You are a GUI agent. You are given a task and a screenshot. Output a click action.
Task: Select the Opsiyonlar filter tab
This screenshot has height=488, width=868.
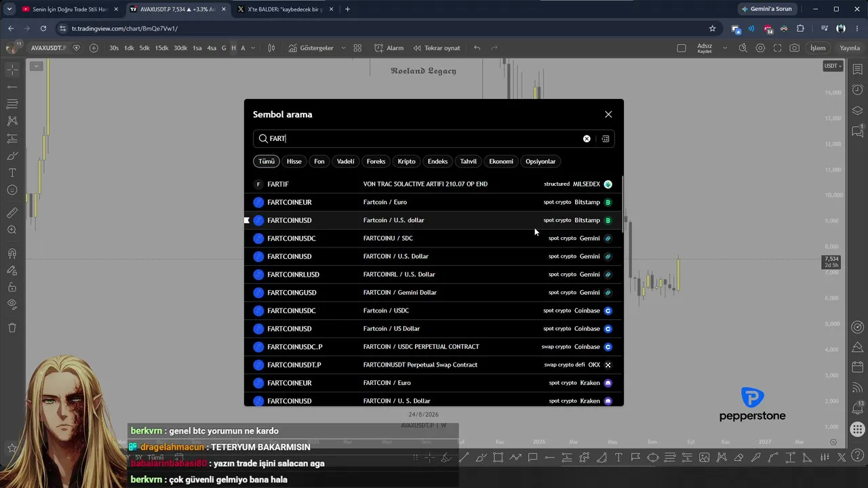point(540,161)
